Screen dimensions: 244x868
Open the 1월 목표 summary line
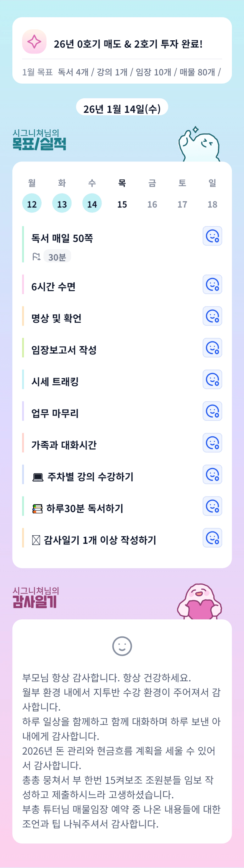[122, 72]
